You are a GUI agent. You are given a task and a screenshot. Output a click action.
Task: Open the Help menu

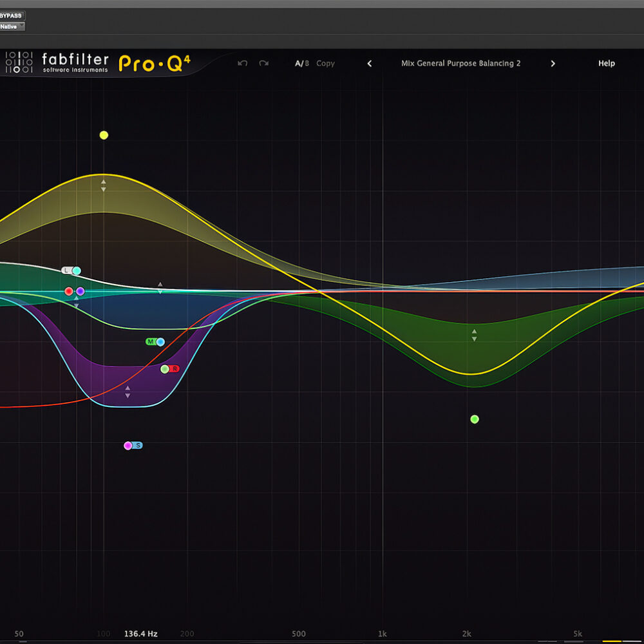click(607, 63)
